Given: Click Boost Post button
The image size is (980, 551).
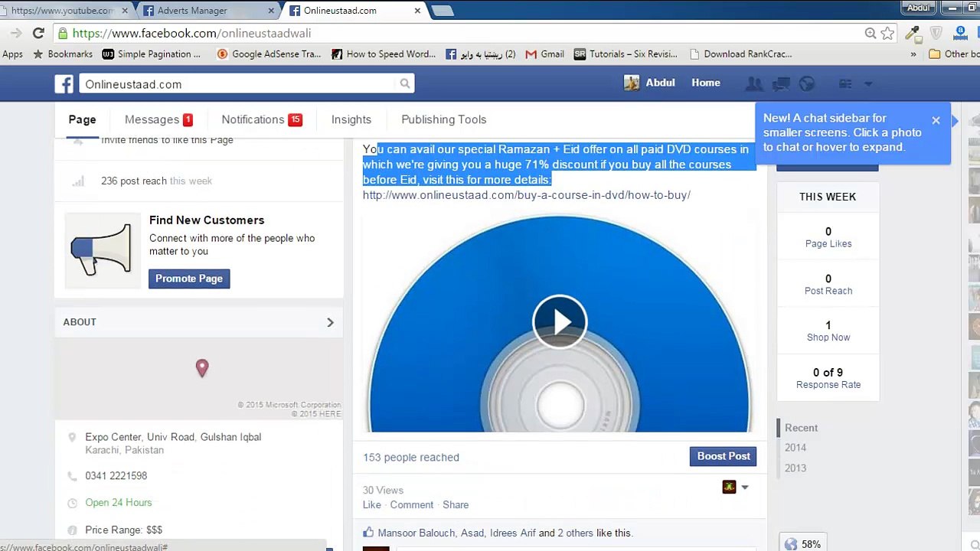Looking at the screenshot, I should coord(724,456).
